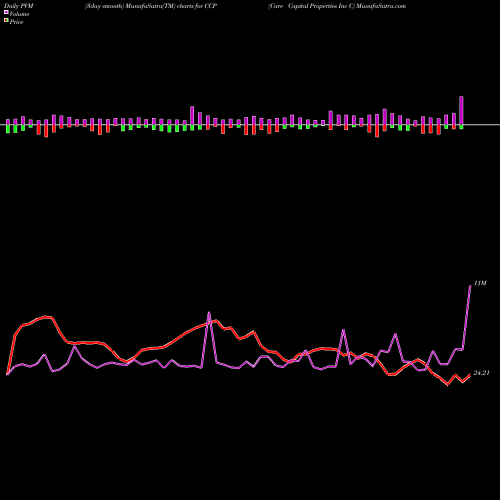Click the peak of the magenta volume line near 11M
Viewport: 500px width, 500px height.
coord(470,286)
